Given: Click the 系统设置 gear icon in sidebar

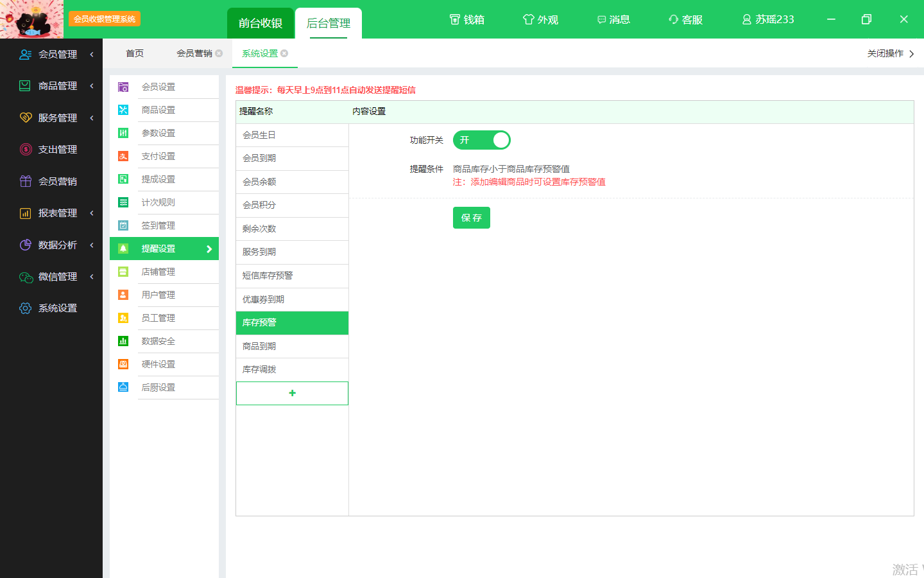Looking at the screenshot, I should (x=25, y=308).
